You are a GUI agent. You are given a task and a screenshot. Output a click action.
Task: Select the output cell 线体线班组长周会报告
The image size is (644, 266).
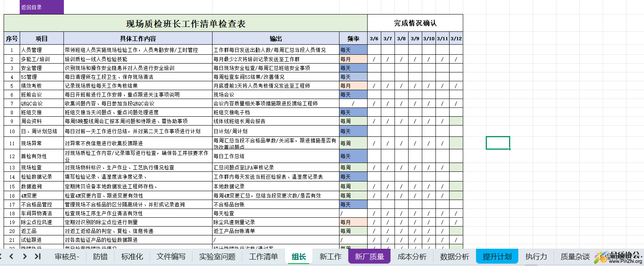(x=276, y=121)
